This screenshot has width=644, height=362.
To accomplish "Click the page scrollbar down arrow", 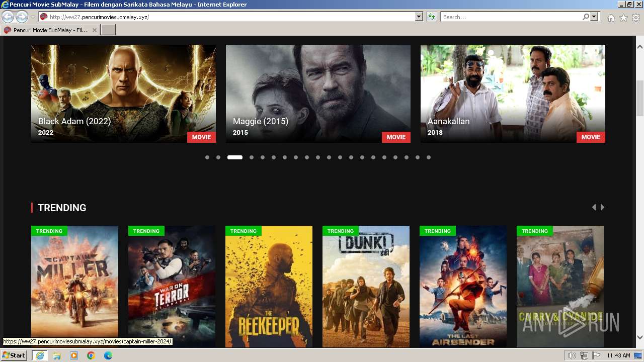I will pos(640,337).
